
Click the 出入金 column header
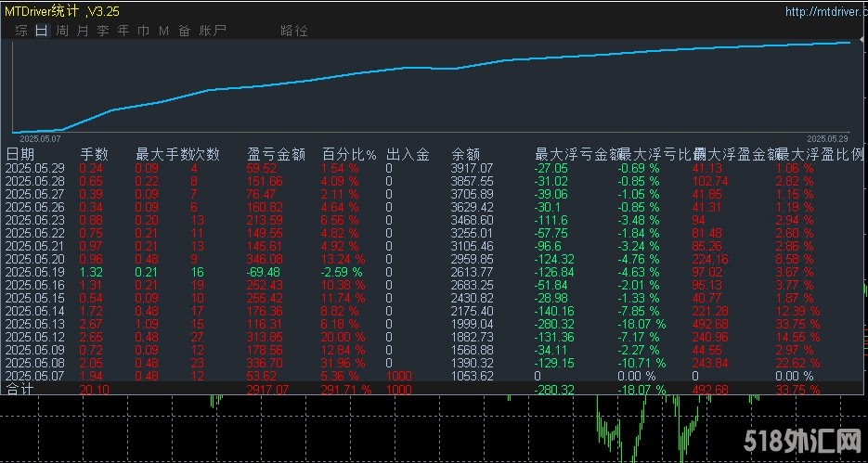[408, 154]
